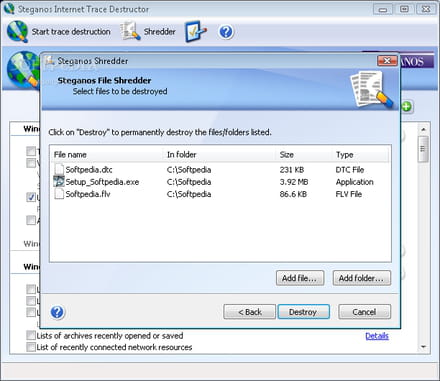
Task: Click the 231 KB size cell
Action: tap(292, 170)
